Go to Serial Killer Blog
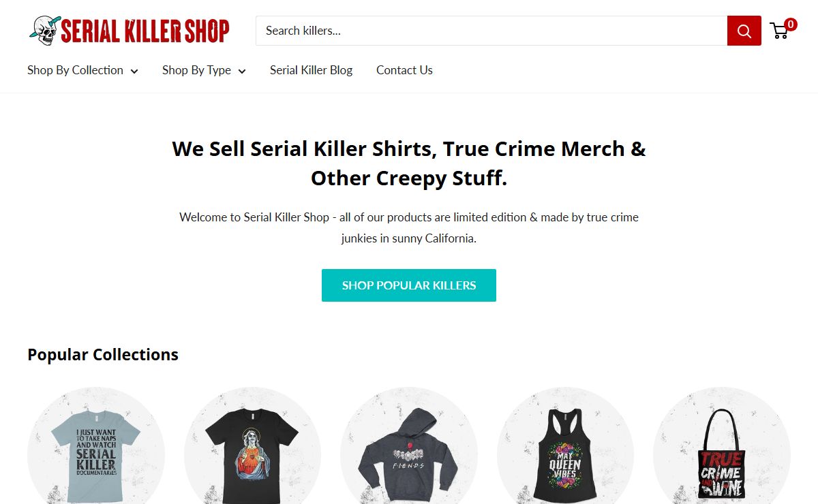The width and height of the screenshot is (818, 504). click(x=311, y=70)
